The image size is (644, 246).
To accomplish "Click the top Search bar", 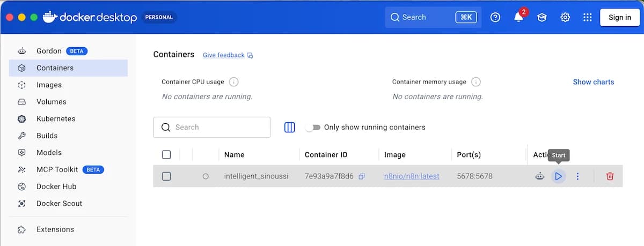I will point(433,17).
